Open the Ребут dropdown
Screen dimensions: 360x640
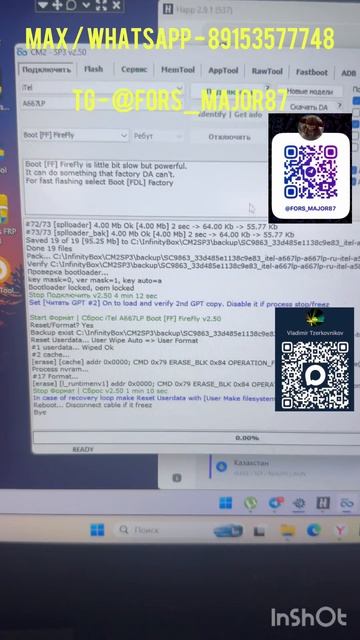click(x=158, y=136)
